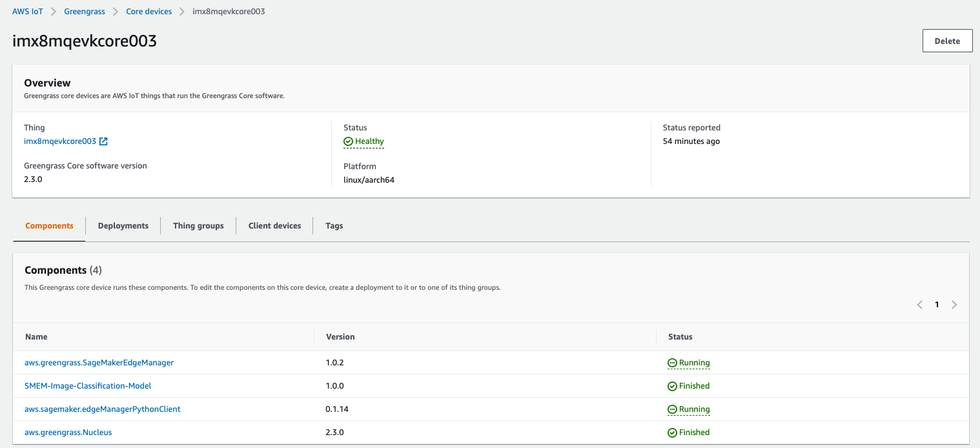Click the imx8mqevkcore003 page heading
The width and height of the screenshot is (980, 448).
click(85, 41)
